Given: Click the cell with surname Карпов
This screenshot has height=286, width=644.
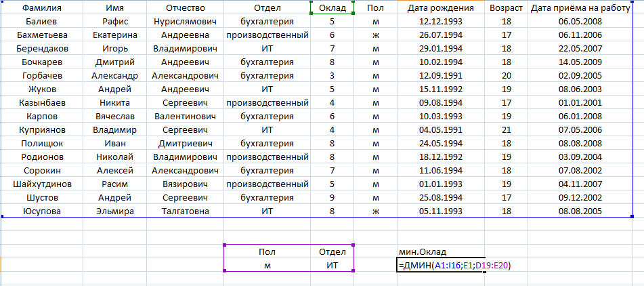Looking at the screenshot, I should click(x=41, y=117).
